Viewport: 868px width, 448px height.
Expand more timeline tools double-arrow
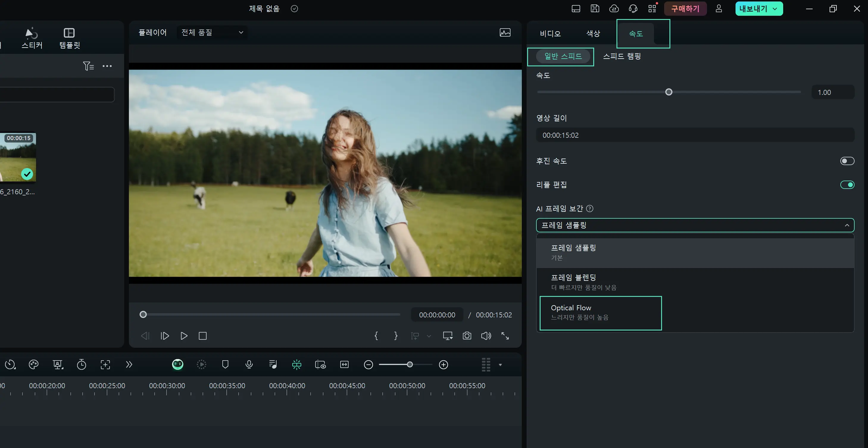(129, 364)
